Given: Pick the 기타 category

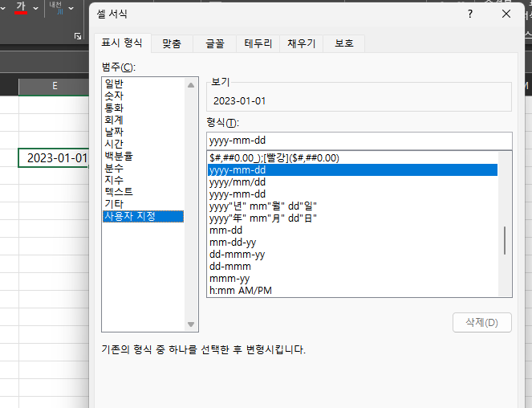Looking at the screenshot, I should click(144, 204).
